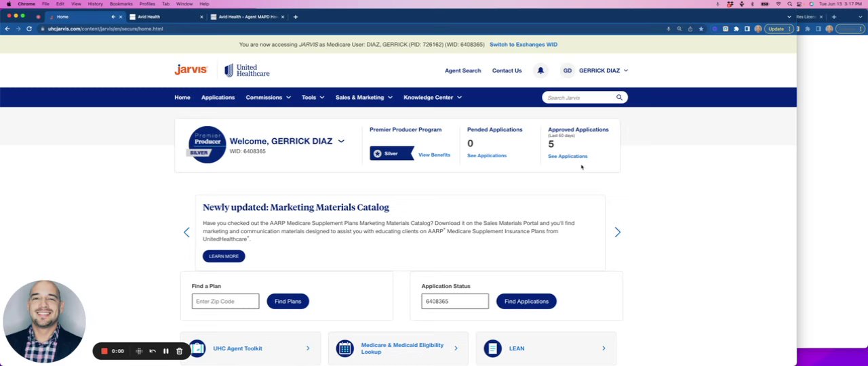Open the GERRICK DIAZ account dropdown
868x366 pixels.
604,70
